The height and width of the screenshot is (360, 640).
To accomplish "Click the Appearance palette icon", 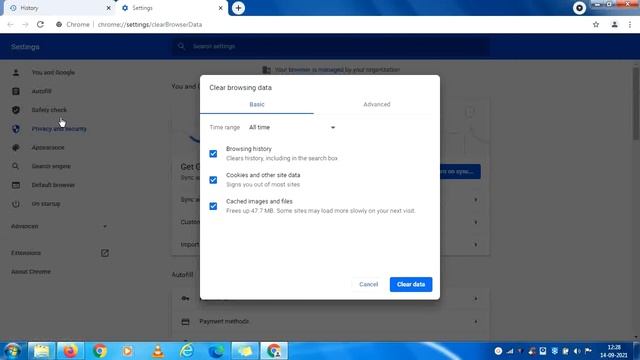I will [x=16, y=147].
